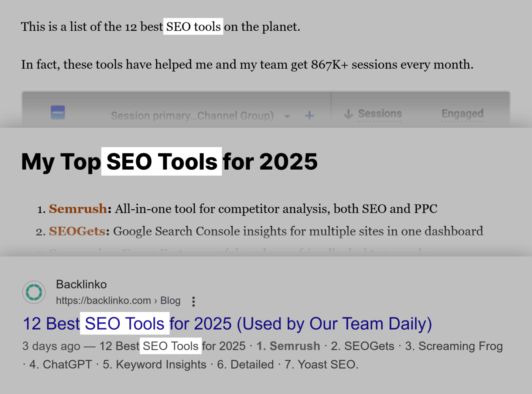The image size is (532, 394).
Task: Open the '12 Best SEO Tools for 2025' result title
Action: point(227,324)
